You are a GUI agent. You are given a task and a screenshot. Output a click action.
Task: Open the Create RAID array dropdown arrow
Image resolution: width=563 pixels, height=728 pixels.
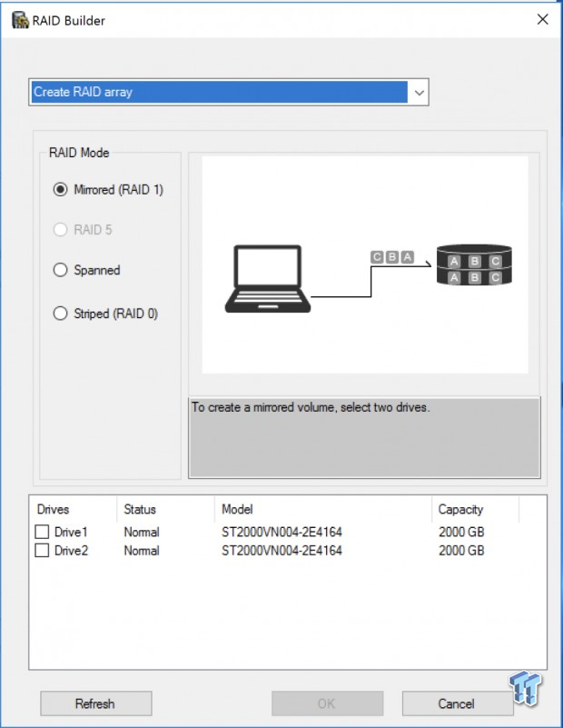point(419,93)
